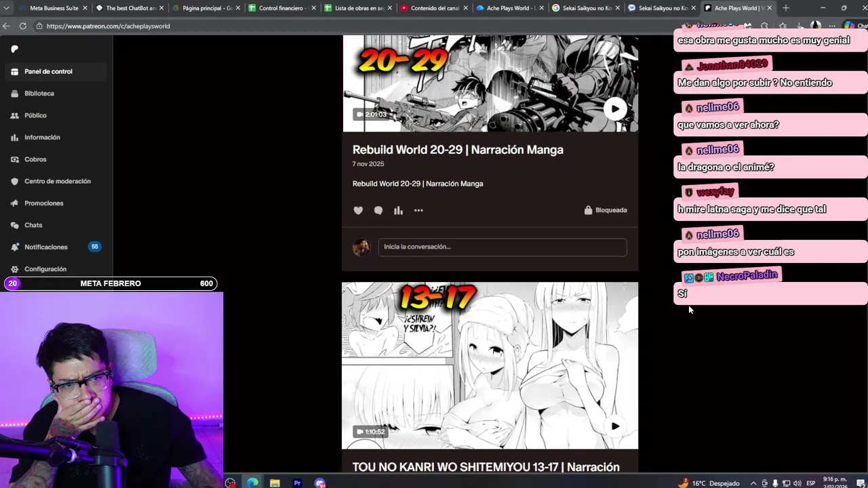Open the 13-17 manga thumbnail
Screen dimensions: 868x488
pos(490,366)
